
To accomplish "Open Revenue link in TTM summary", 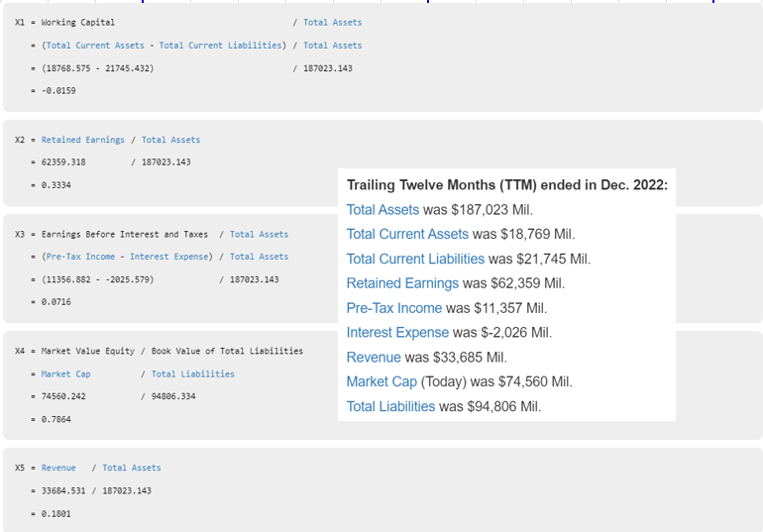I will [x=374, y=358].
